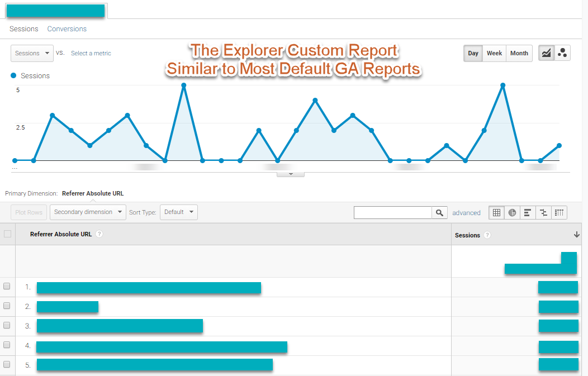This screenshot has height=376, width=588.
Task: Tick the checkbox for row 1
Action: point(7,287)
